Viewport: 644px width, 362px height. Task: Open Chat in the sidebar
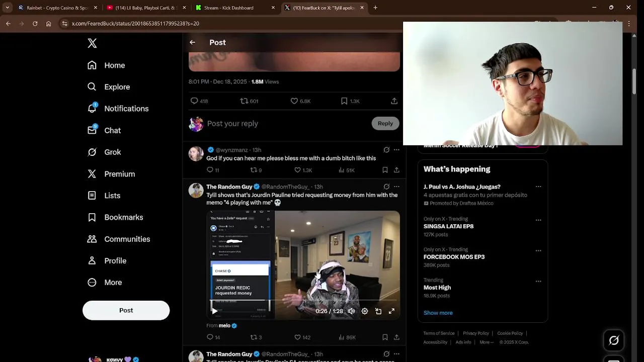[104, 130]
